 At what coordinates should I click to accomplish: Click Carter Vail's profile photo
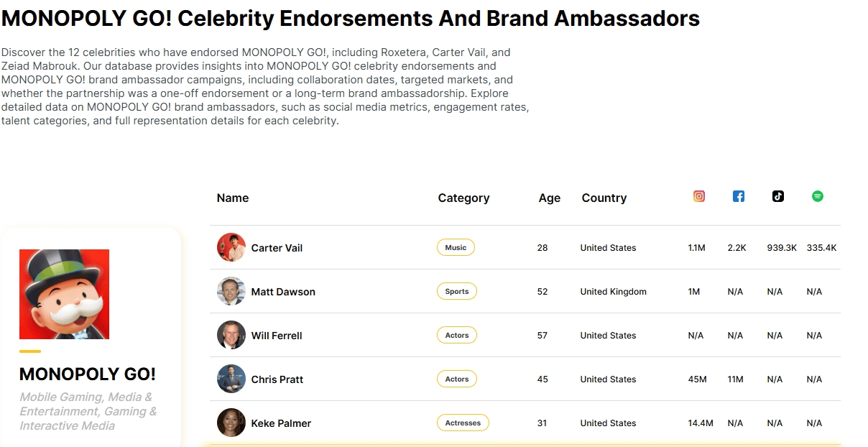[x=231, y=247]
